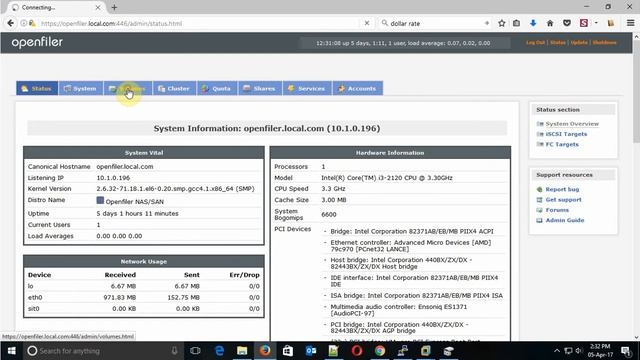
Task: Click the Get support link
Action: coord(563,200)
